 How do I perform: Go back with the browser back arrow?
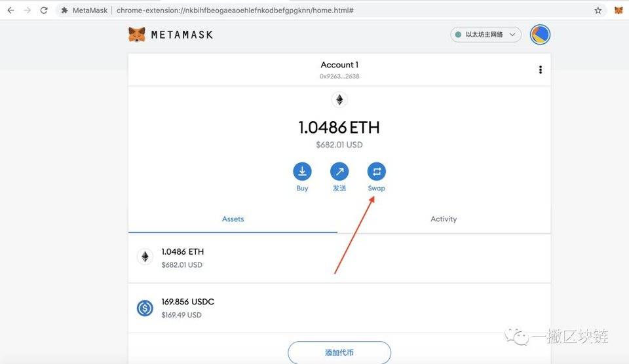click(x=11, y=10)
